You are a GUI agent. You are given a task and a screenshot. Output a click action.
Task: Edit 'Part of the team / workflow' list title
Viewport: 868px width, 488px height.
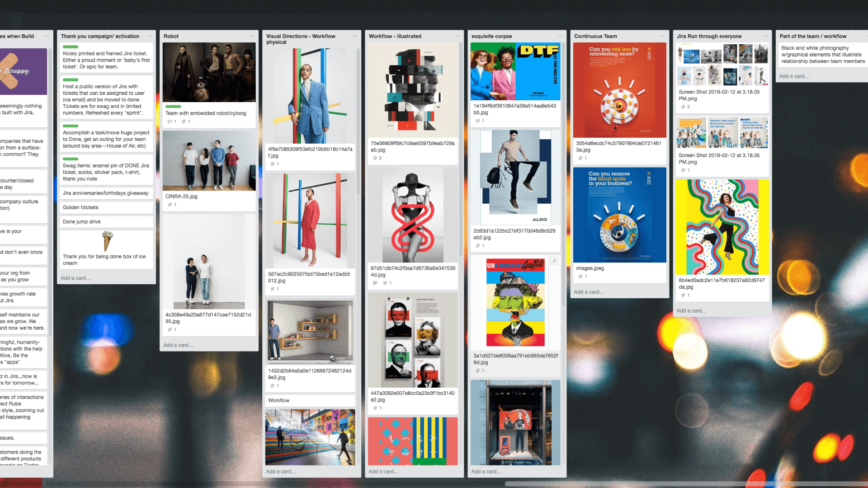(813, 36)
